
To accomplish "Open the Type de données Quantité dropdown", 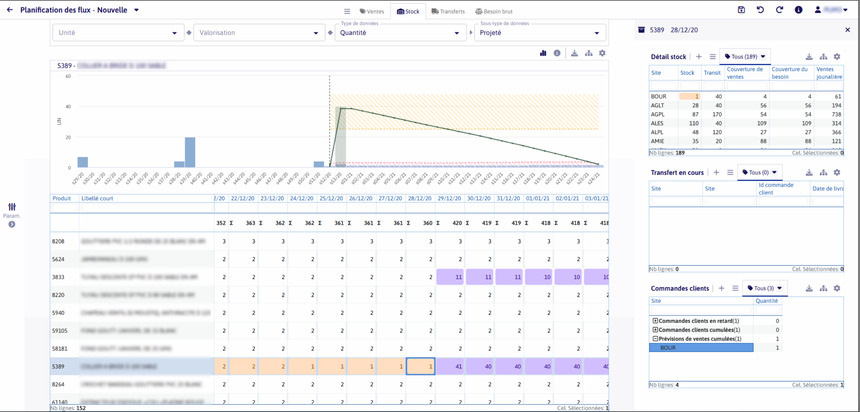I will tap(399, 33).
